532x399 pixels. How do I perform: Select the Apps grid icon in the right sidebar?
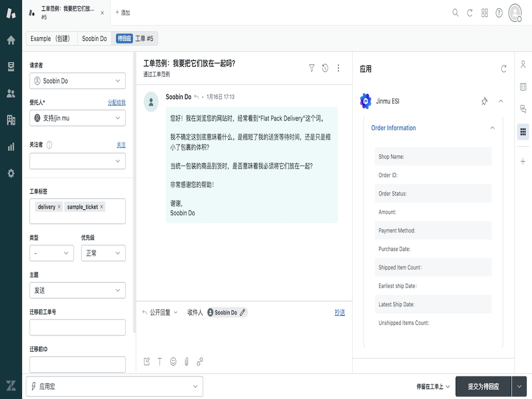523,132
